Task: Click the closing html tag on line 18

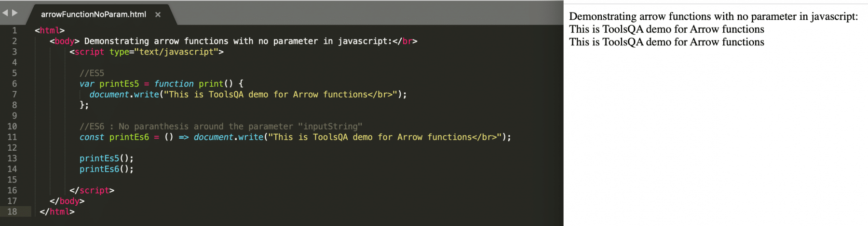Action: [57, 212]
